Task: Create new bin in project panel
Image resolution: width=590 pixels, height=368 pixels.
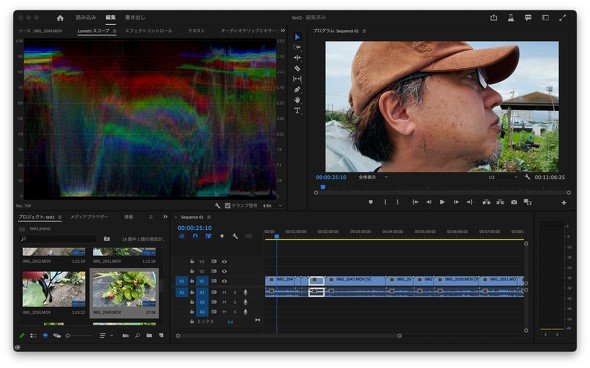Action: pyautogui.click(x=149, y=335)
